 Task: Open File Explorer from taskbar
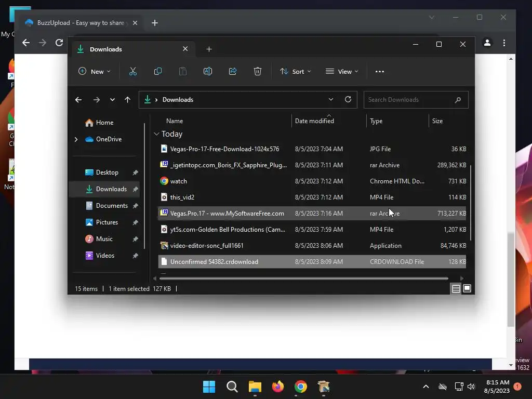(255, 387)
